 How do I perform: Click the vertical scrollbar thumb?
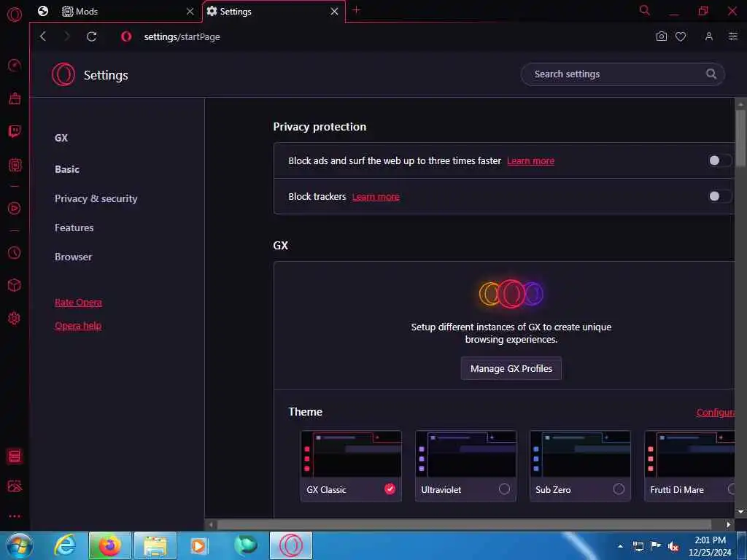[740, 138]
